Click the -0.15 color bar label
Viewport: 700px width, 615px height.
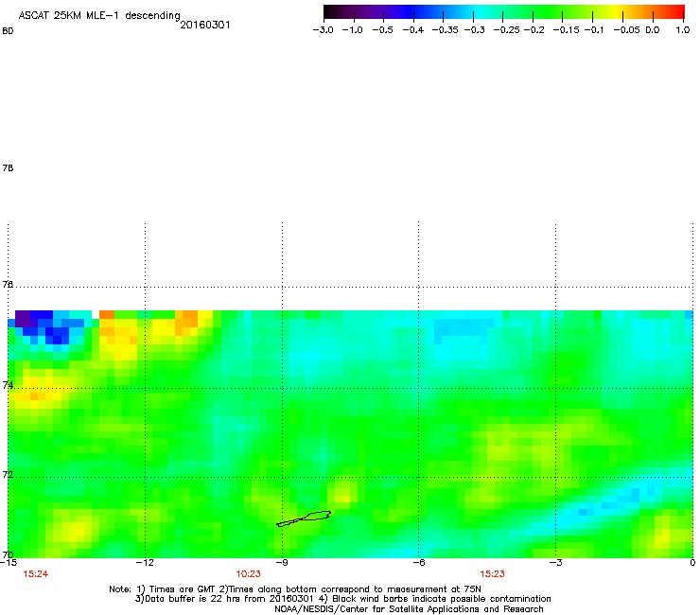pyautogui.click(x=566, y=30)
